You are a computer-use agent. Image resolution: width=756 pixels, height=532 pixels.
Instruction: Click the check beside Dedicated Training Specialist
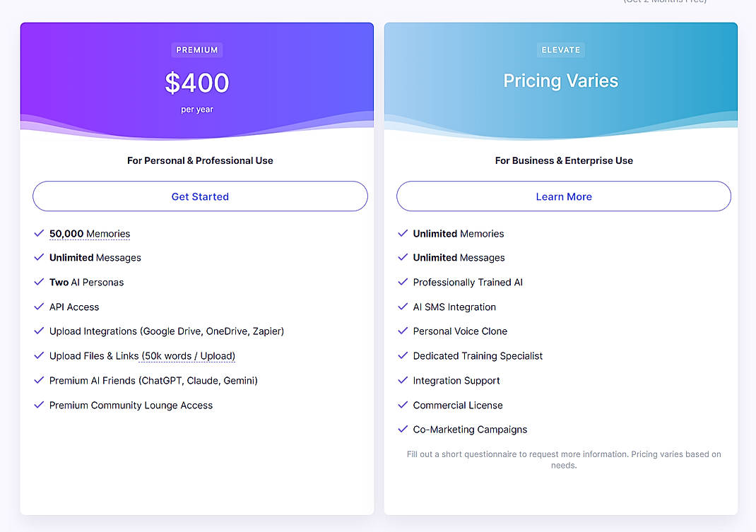(x=403, y=355)
